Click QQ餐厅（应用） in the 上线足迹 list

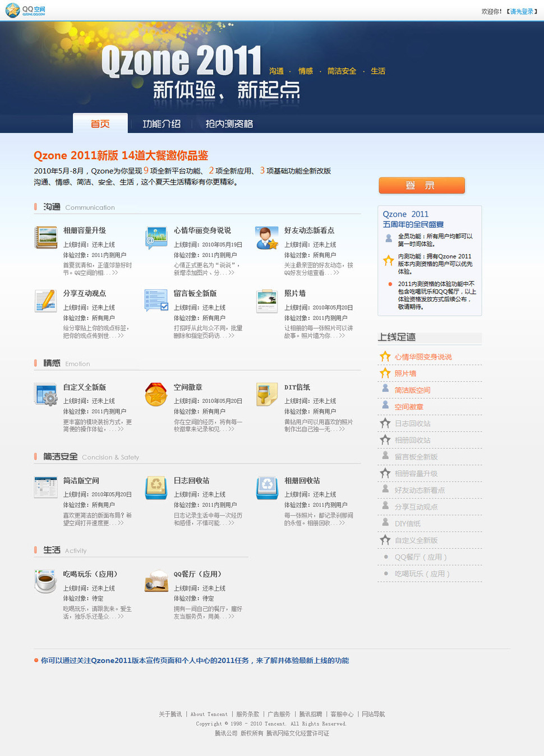coord(421,557)
